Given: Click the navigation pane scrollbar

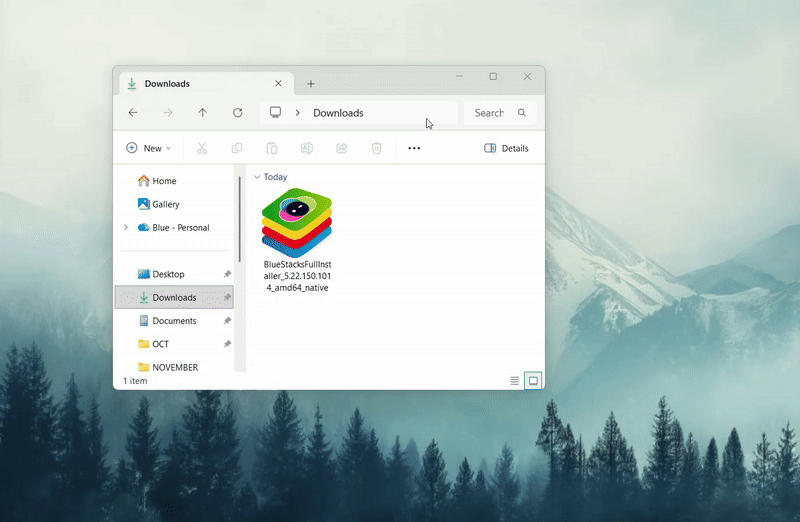Looking at the screenshot, I should click(x=239, y=219).
